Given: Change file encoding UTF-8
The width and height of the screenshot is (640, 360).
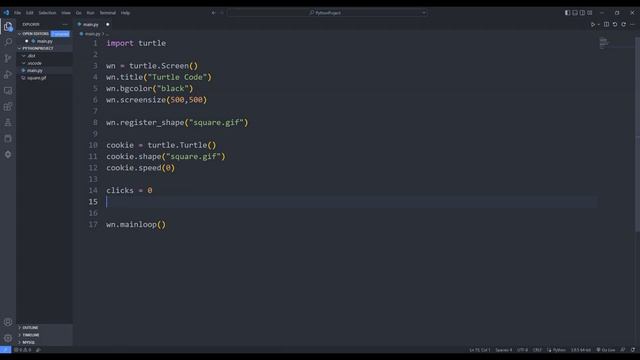Looking at the screenshot, I should point(522,350).
